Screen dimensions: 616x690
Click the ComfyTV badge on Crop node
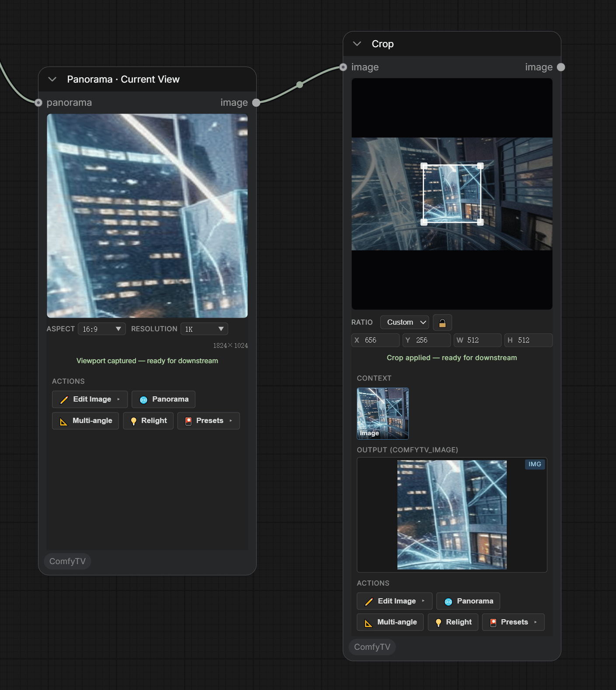[x=372, y=647]
